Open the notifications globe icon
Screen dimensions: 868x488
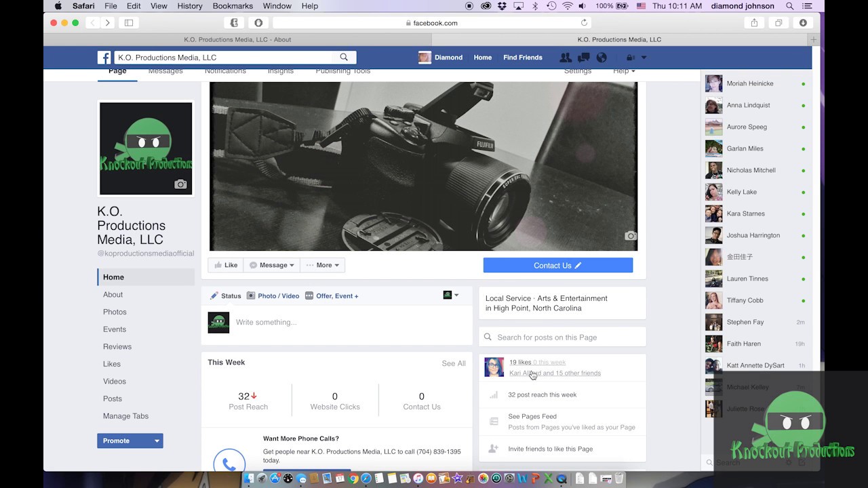point(601,58)
